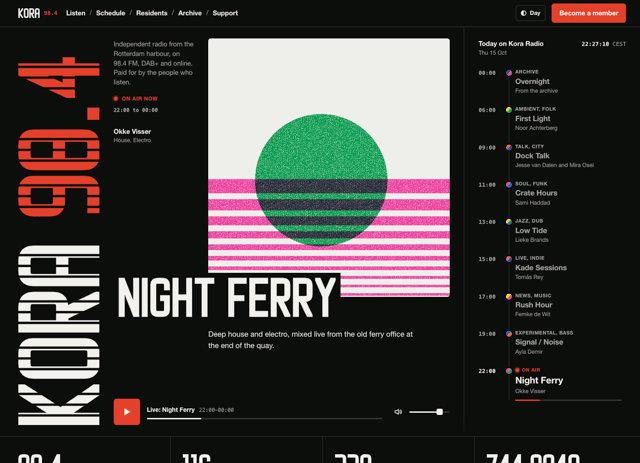Click Become a member button
This screenshot has height=463, width=640.
(x=588, y=13)
